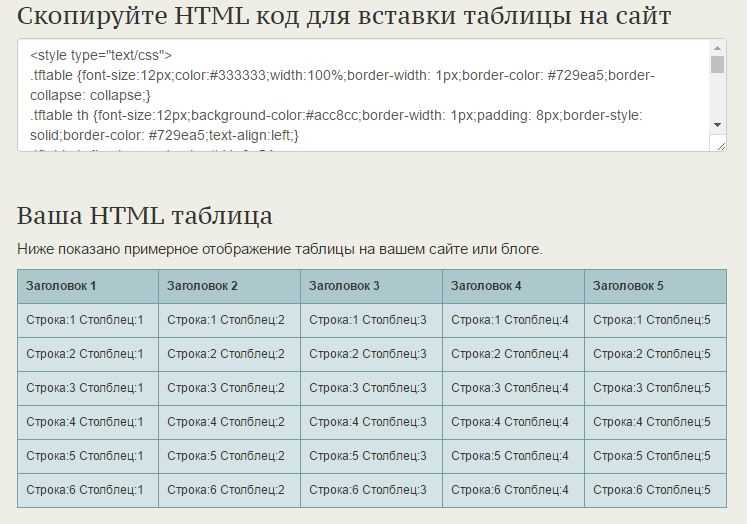Click cell 'Строка:6 Столбец:5'
750x524 pixels.
[656, 490]
